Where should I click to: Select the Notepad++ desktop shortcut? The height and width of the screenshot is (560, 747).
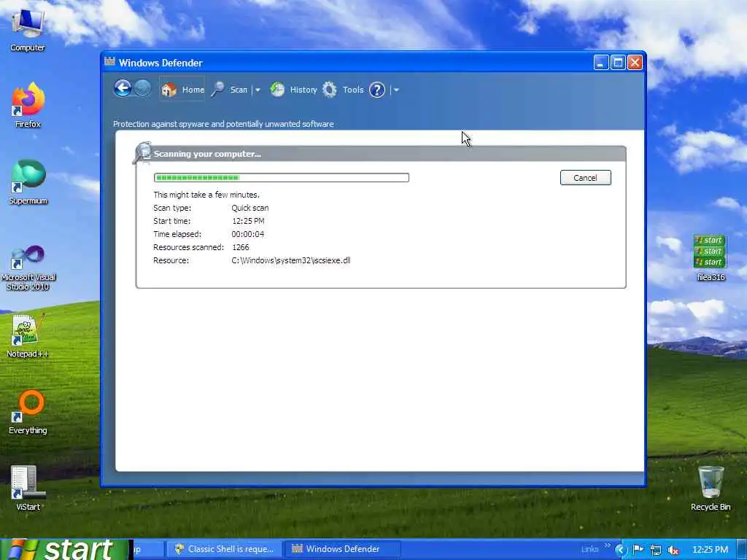coord(28,335)
